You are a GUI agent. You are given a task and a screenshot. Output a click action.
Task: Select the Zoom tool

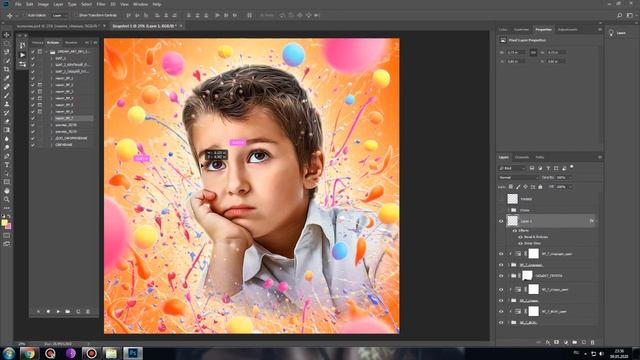[7, 199]
